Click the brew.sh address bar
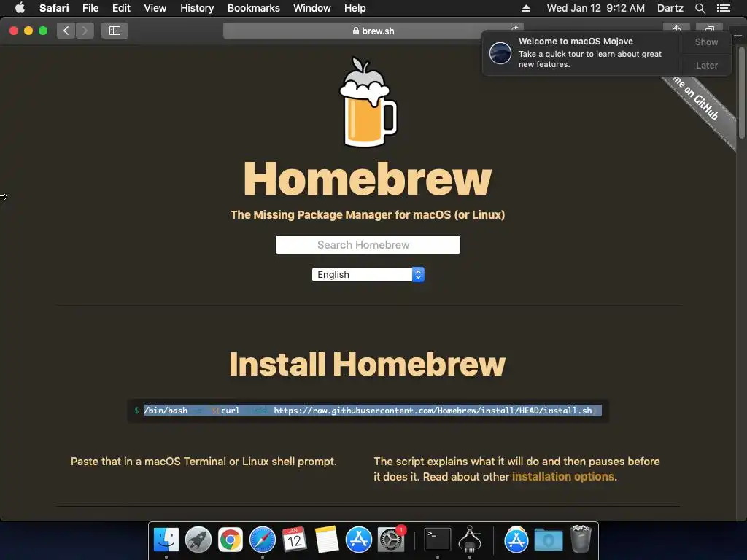The height and width of the screenshot is (560, 747). (x=373, y=31)
